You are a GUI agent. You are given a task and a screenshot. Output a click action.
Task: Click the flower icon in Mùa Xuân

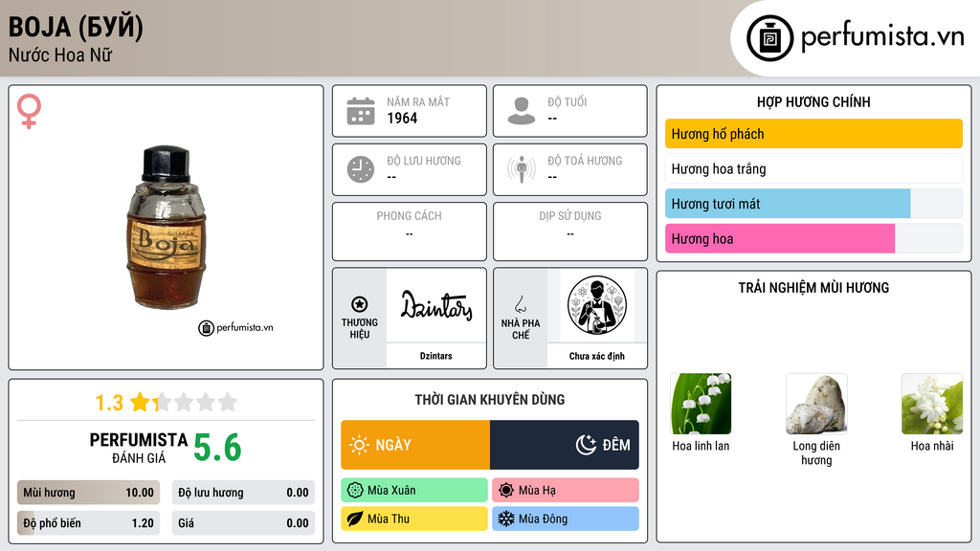[x=354, y=491]
